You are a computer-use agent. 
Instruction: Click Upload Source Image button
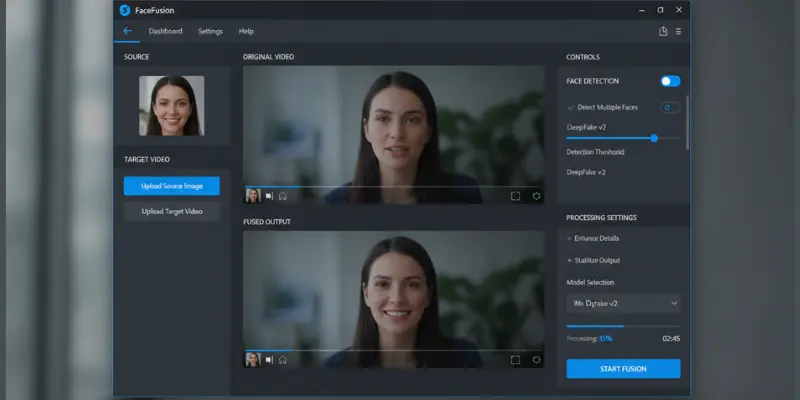point(172,186)
